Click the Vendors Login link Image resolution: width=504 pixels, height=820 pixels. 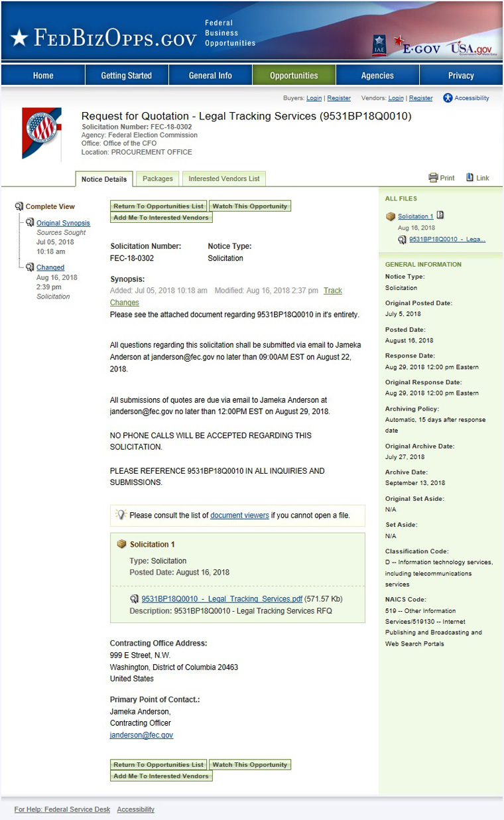[x=396, y=98]
